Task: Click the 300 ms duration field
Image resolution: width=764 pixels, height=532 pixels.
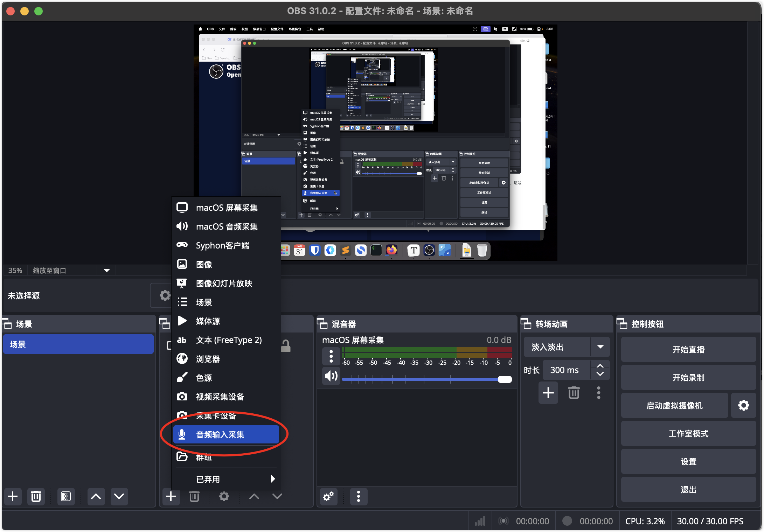Action: (566, 370)
